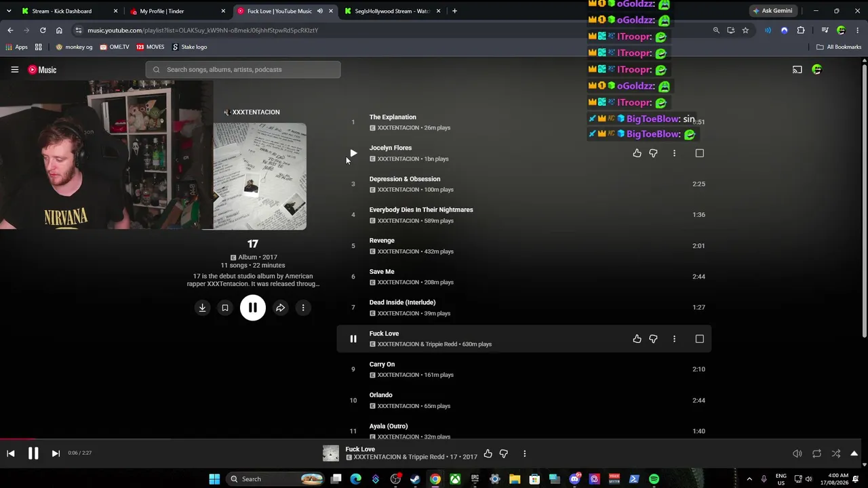
Task: Skip to previous track in player bar
Action: click(x=11, y=453)
